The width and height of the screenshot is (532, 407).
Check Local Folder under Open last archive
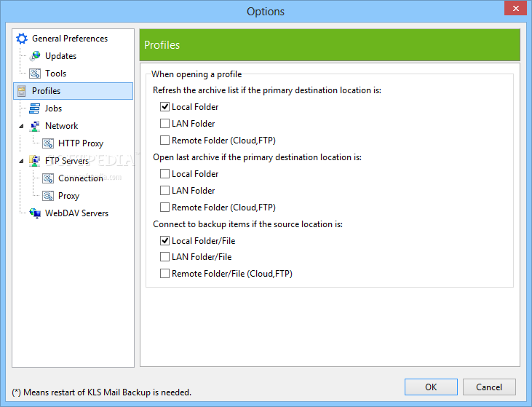tap(164, 173)
